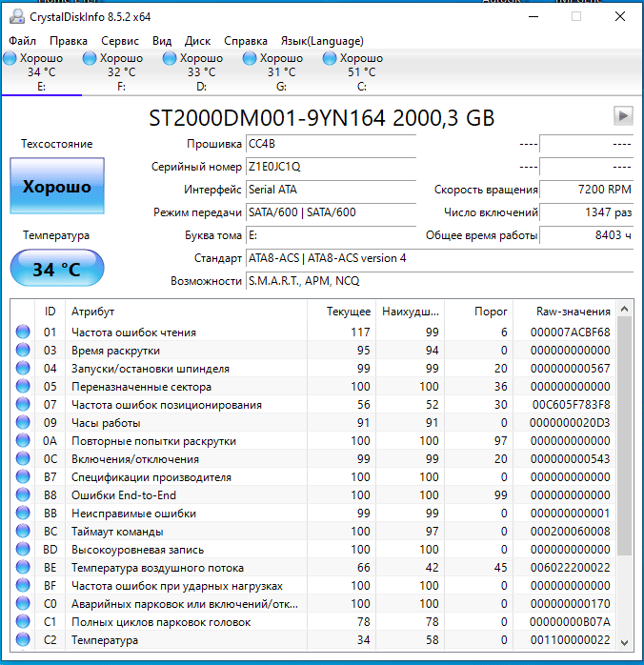Select drive C: status orb at 51 °C
The width and height of the screenshot is (644, 665).
coord(330,59)
